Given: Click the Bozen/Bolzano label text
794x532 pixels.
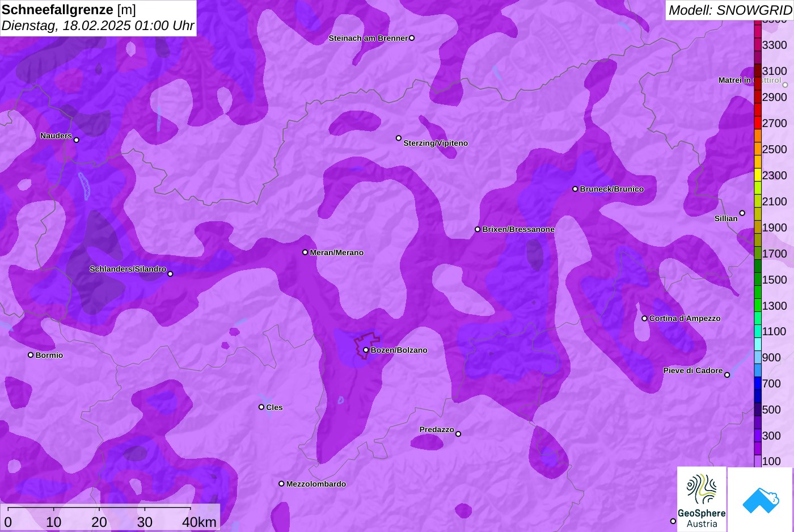Looking at the screenshot, I should pyautogui.click(x=399, y=350).
